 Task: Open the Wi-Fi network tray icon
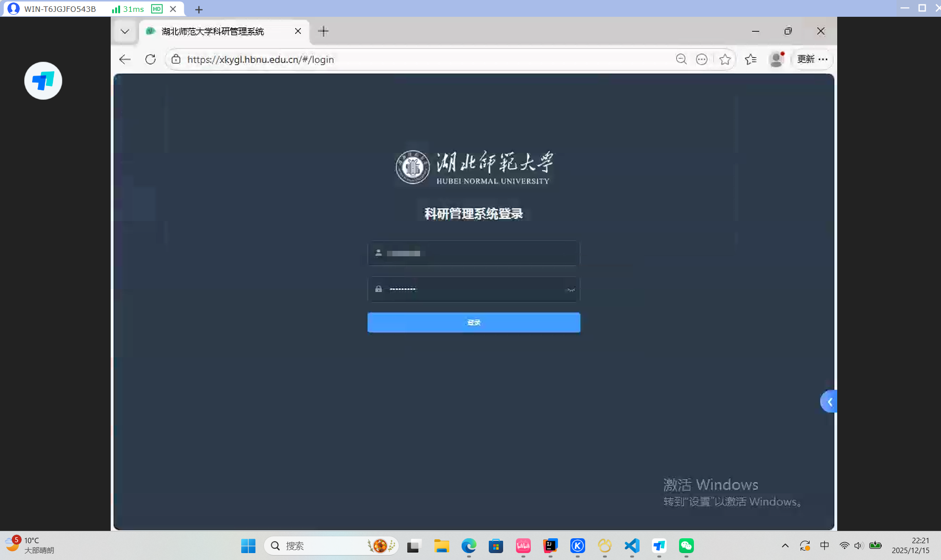click(x=844, y=546)
